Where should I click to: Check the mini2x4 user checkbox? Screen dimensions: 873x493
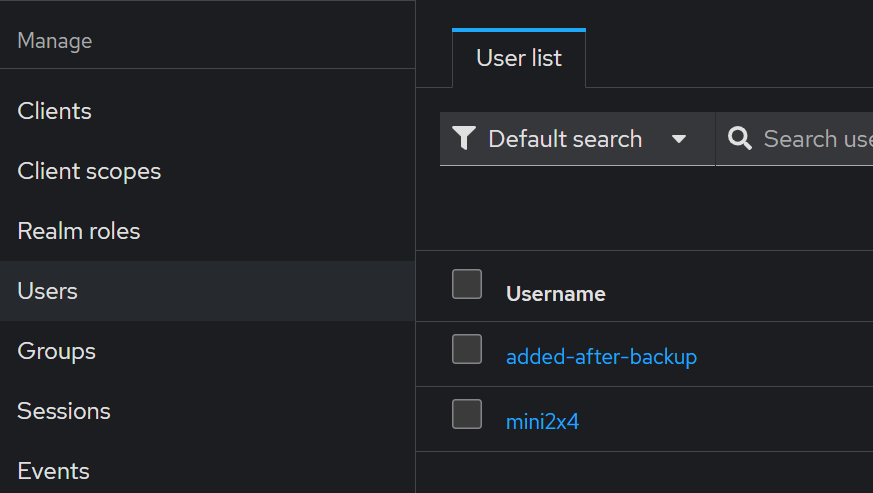tap(467, 414)
